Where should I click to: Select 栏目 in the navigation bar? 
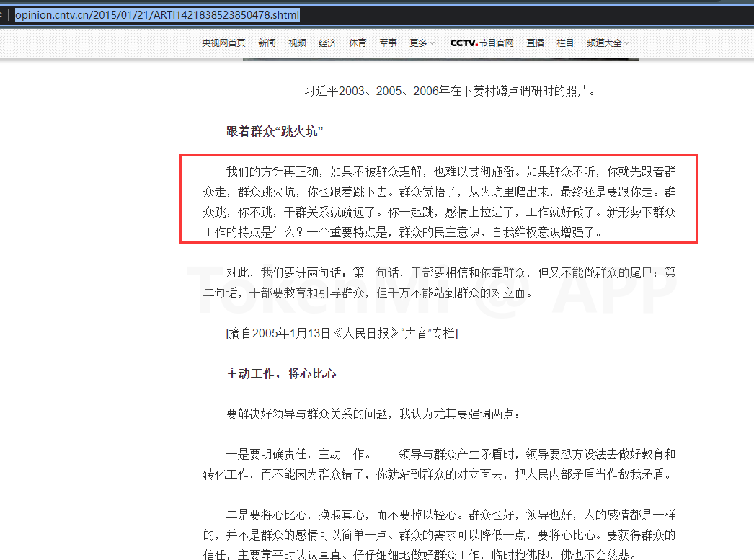(565, 43)
